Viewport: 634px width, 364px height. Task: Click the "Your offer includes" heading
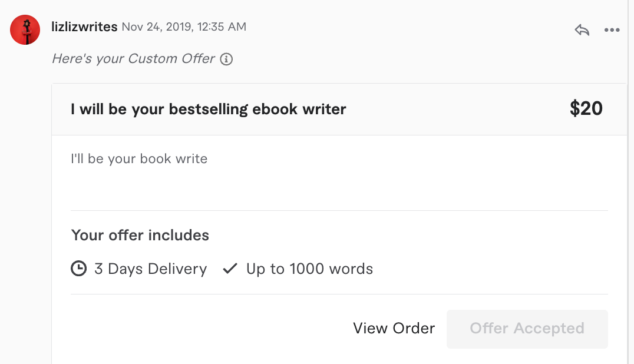coord(140,235)
